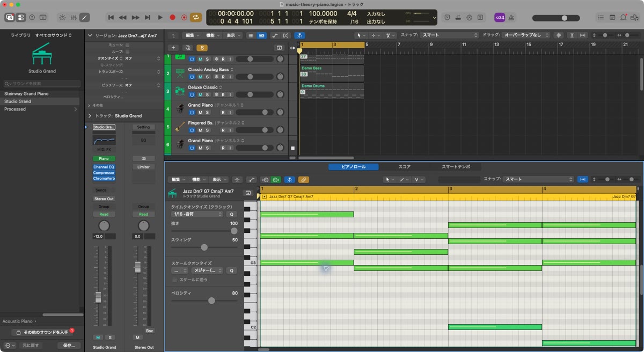Click the Library search field
The height and width of the screenshot is (352, 644).
42,84
